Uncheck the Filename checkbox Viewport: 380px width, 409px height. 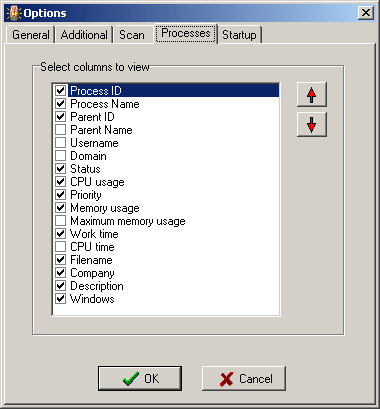[x=60, y=259]
